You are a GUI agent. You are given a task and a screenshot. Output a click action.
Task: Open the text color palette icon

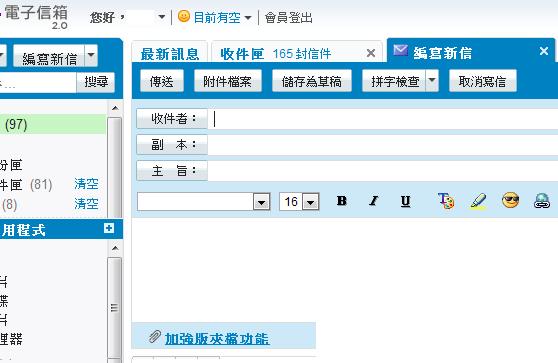[x=446, y=201]
